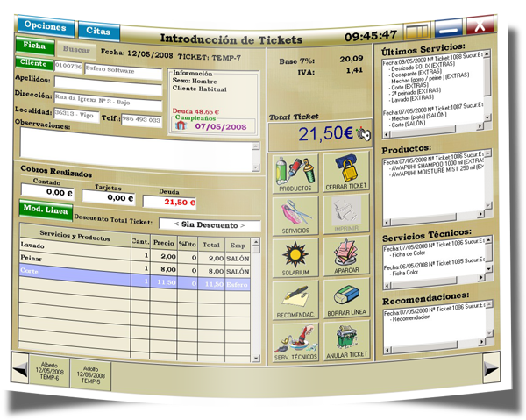Click the Recomendacion list entry
The height and width of the screenshot is (420, 526).
coord(411,317)
